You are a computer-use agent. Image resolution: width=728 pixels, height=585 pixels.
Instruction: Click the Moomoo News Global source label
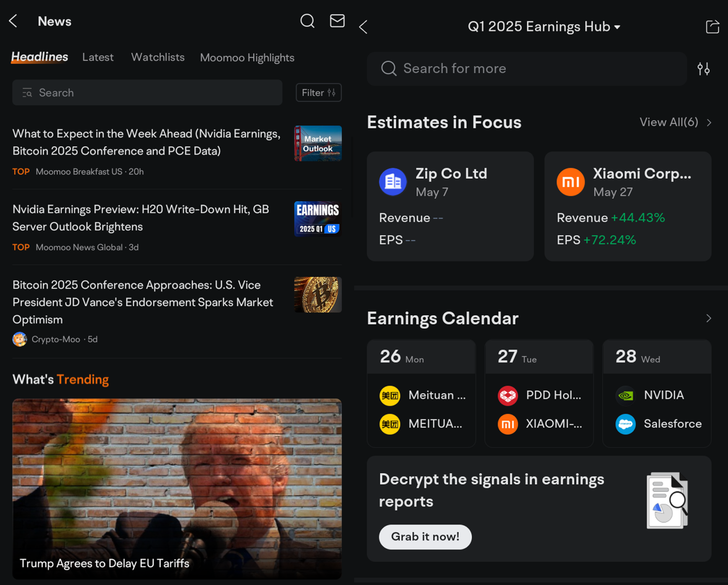tap(79, 247)
